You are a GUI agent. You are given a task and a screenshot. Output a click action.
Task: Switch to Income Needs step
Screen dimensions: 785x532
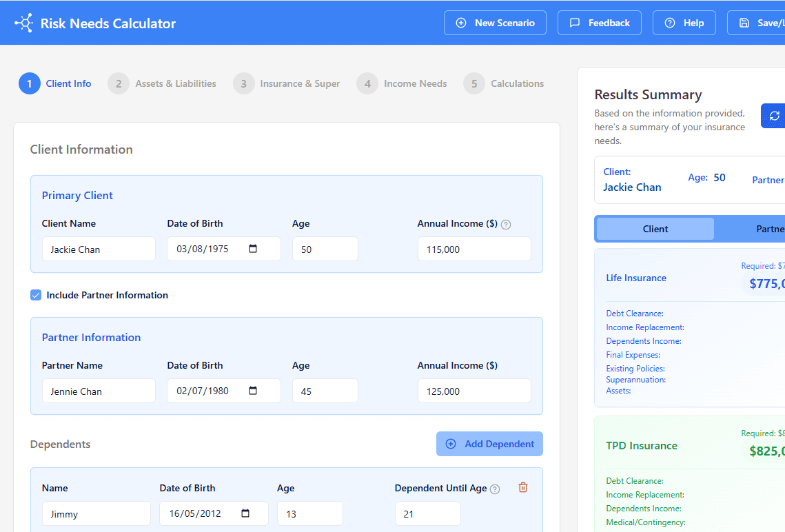coord(402,83)
